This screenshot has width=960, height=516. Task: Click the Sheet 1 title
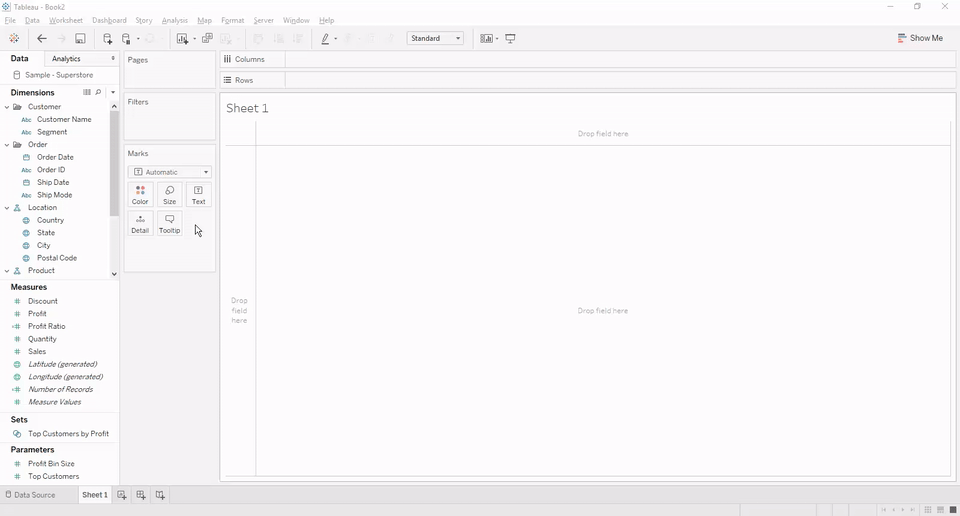click(247, 108)
